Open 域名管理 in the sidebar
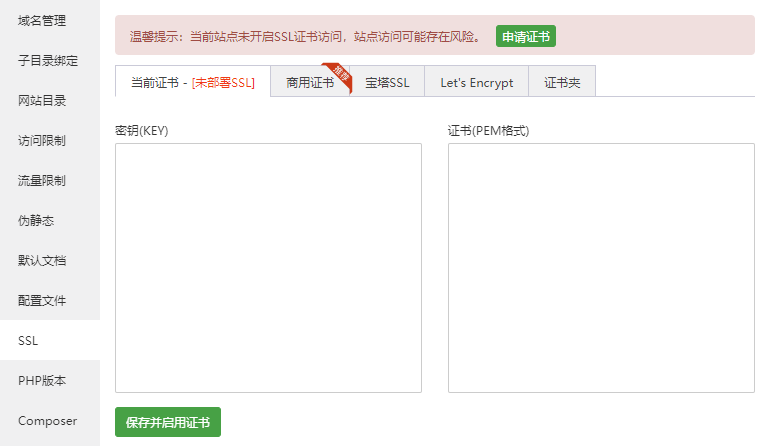 (x=42, y=20)
